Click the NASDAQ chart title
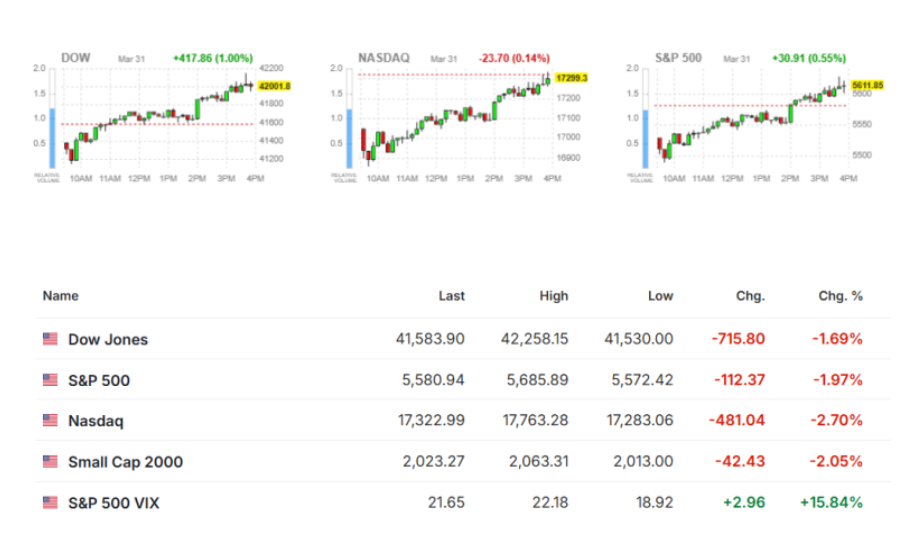 pyautogui.click(x=384, y=58)
